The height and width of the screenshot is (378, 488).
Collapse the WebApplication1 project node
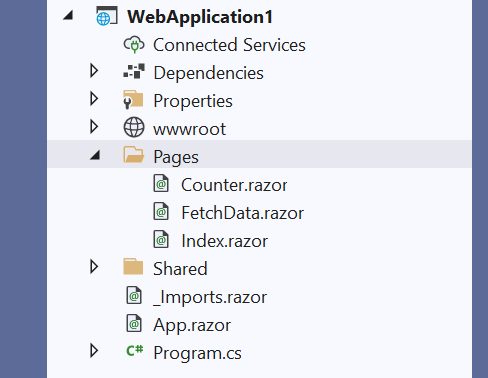pos(68,15)
